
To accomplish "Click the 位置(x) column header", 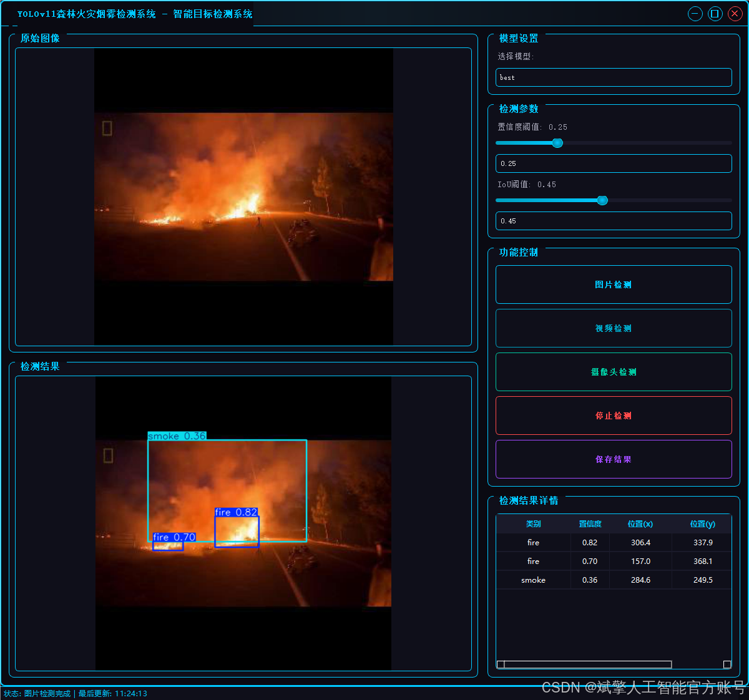I will coord(640,524).
